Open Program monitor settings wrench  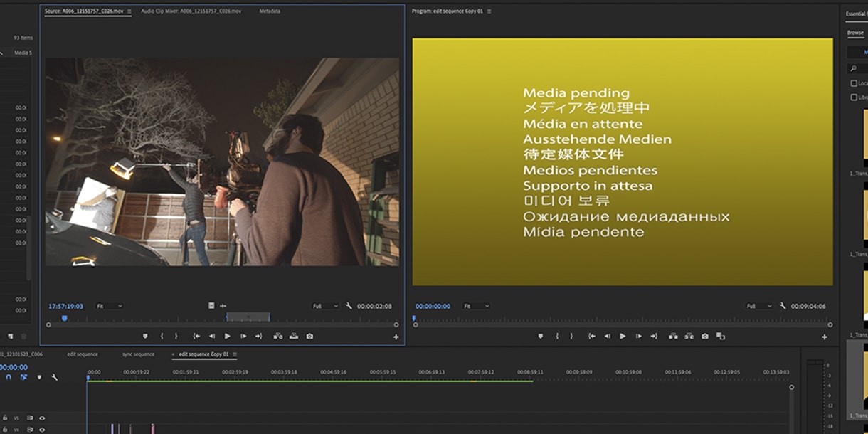[783, 306]
